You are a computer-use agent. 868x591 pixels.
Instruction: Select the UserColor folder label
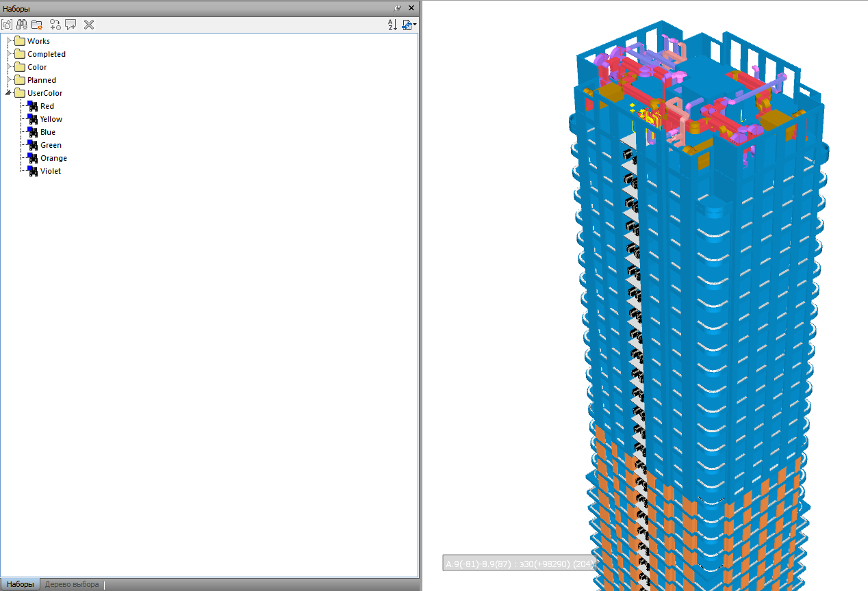tap(45, 93)
